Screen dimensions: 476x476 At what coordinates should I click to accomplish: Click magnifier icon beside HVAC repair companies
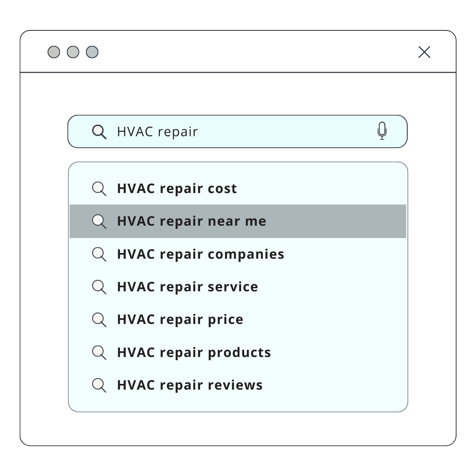click(99, 254)
